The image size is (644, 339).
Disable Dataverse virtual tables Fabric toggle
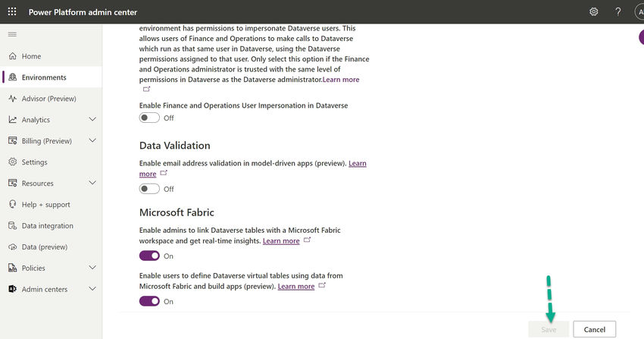tap(149, 301)
